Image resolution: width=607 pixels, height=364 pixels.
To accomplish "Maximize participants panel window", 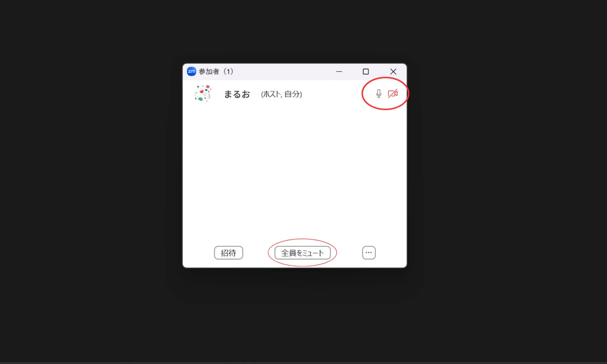I will (366, 71).
